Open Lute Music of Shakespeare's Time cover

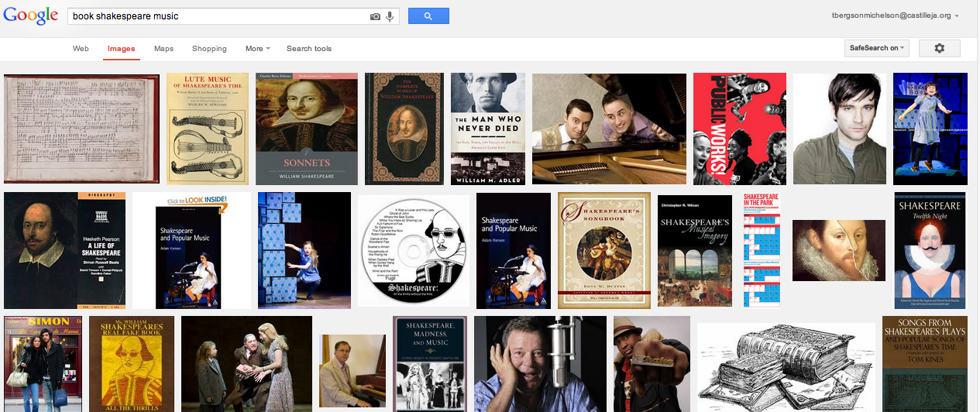click(208, 129)
